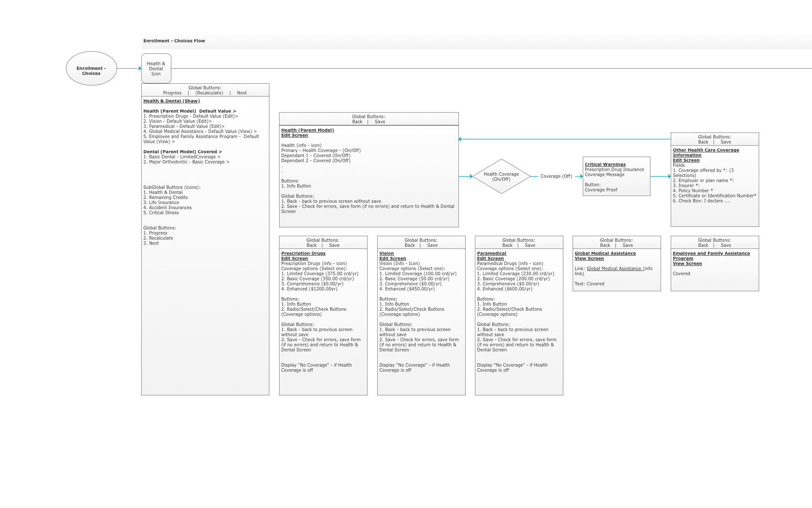Viewport: 812px width, 508px height.
Task: Click the Health & Dental Icon box
Action: click(156, 69)
